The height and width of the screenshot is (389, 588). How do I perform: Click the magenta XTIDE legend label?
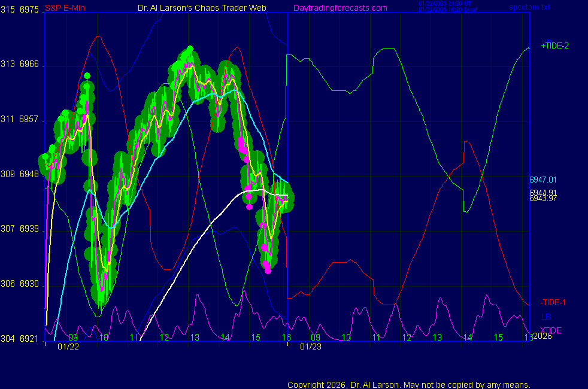(551, 330)
